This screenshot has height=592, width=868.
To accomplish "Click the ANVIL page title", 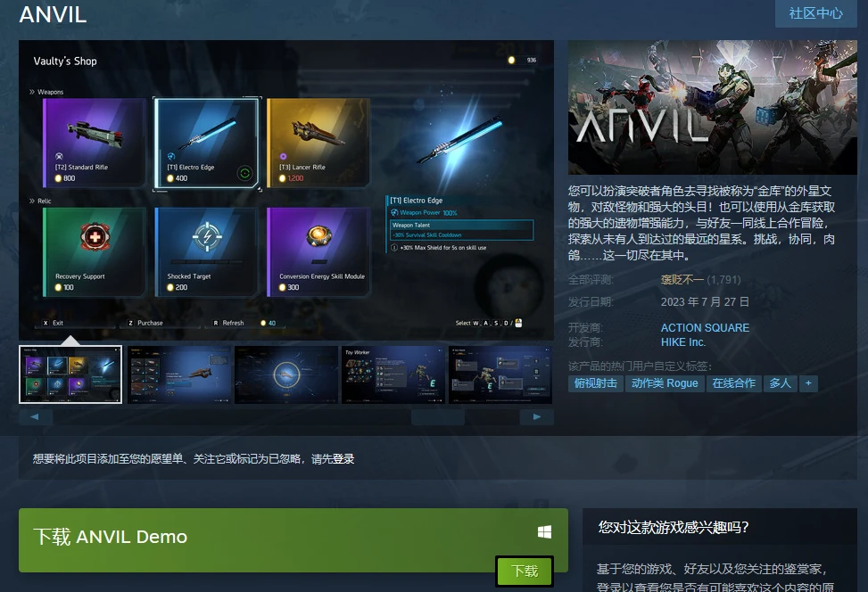I will tap(54, 14).
